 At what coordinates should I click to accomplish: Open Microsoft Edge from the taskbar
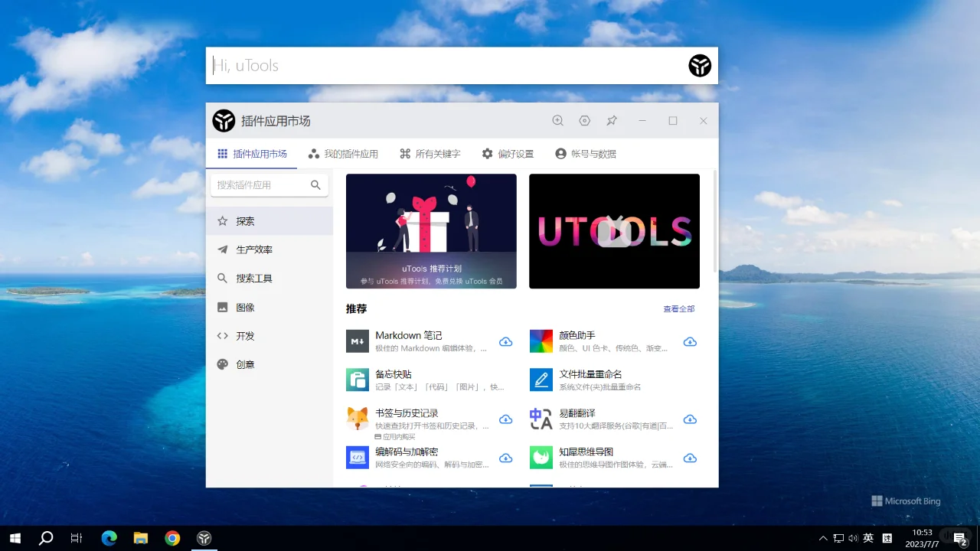(x=109, y=538)
